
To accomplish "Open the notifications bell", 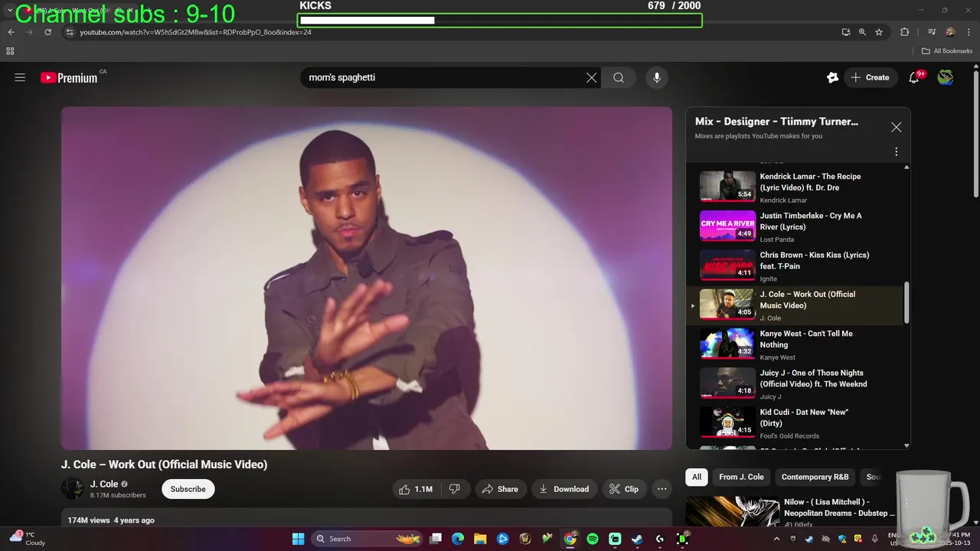I will click(x=914, y=77).
